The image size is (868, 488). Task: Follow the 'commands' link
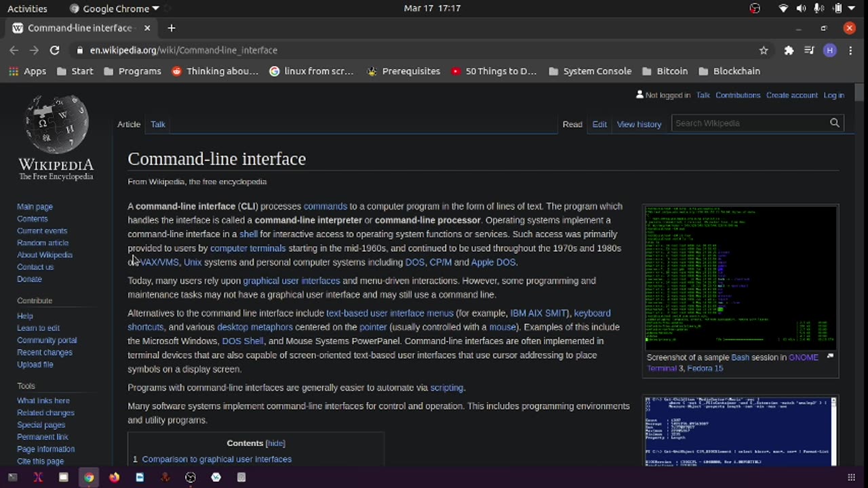click(x=325, y=206)
